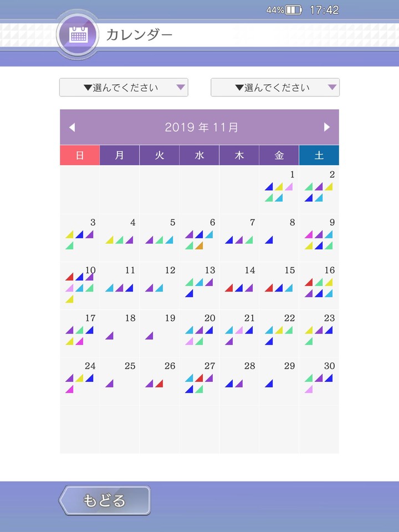The width and height of the screenshot is (399, 532).
Task: Click the purple triangle marker on day 18
Action: coord(110,336)
